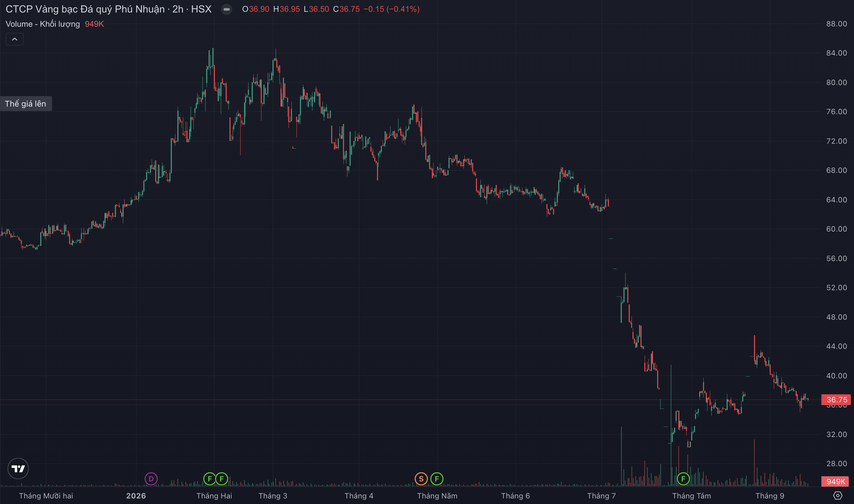Click the Tháng Mười hai time axis label
The height and width of the screenshot is (504, 854).
(46, 496)
